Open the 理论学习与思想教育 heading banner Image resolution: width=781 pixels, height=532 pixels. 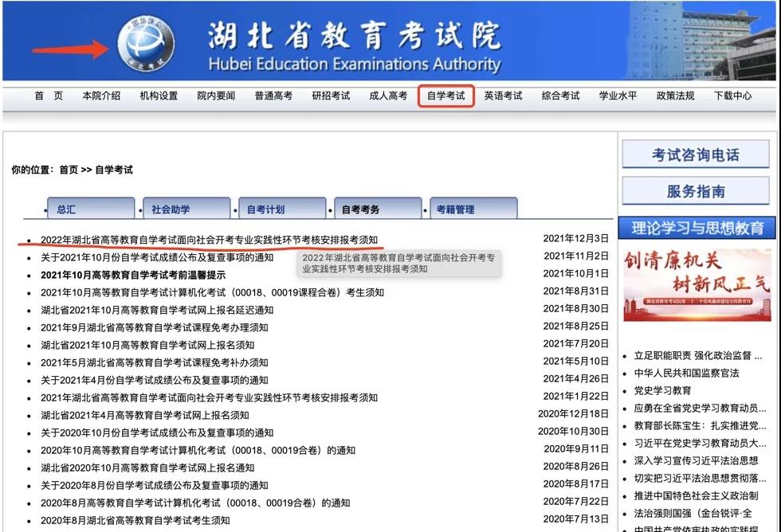point(697,228)
